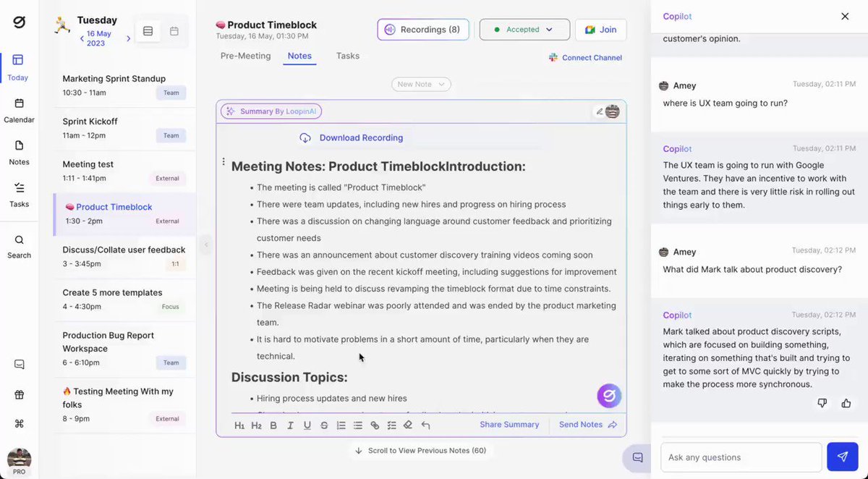Thumbs up the Copilot answer
The width and height of the screenshot is (868, 479).
tap(846, 403)
